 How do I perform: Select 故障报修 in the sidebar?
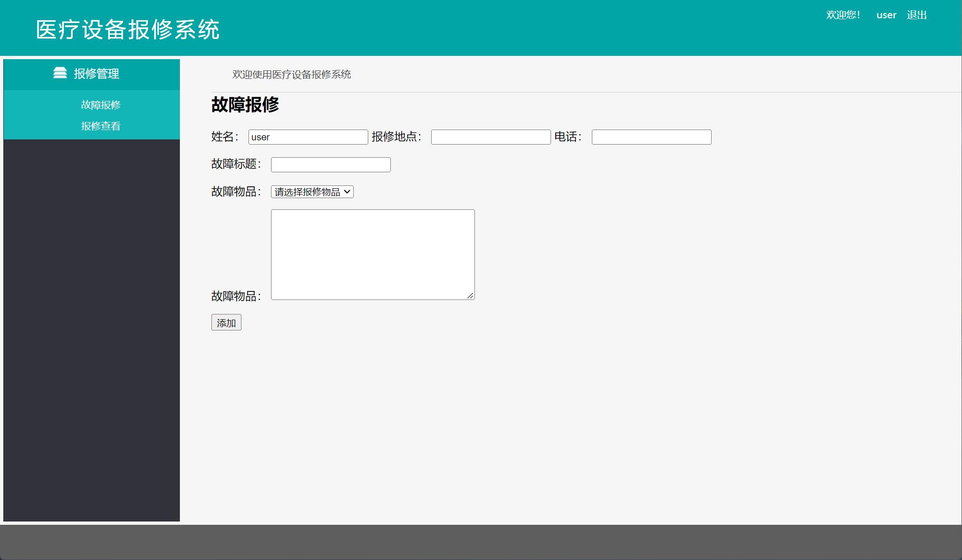click(x=101, y=105)
